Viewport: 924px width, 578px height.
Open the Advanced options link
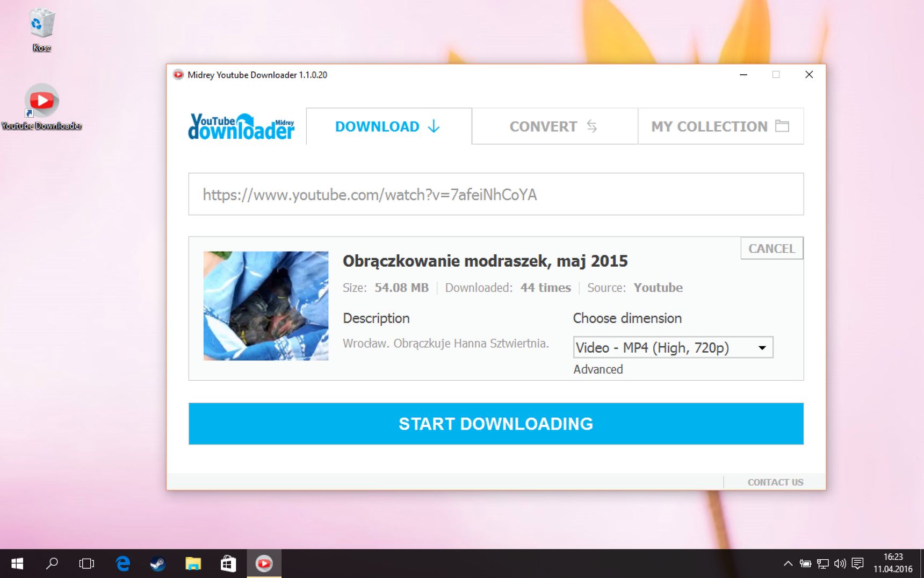(598, 369)
